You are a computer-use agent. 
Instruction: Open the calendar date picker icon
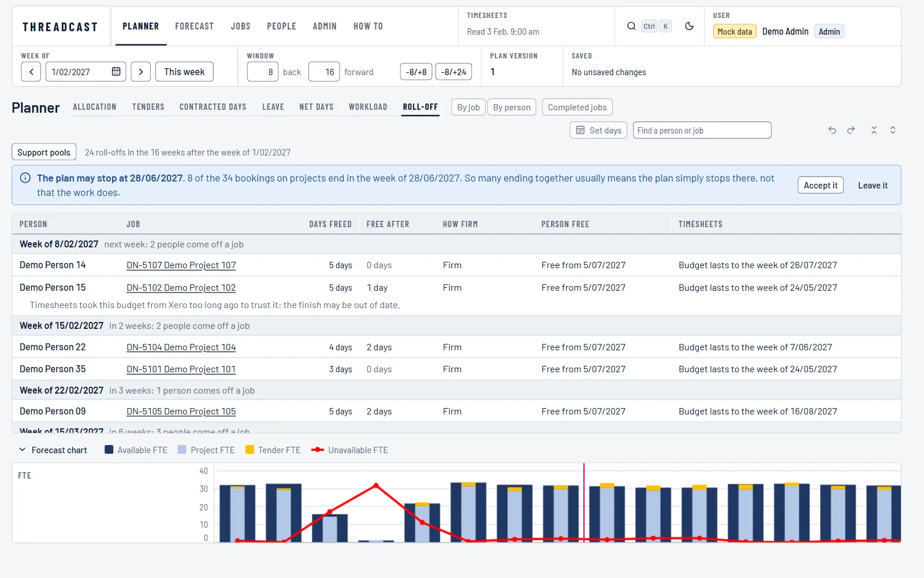coord(116,72)
